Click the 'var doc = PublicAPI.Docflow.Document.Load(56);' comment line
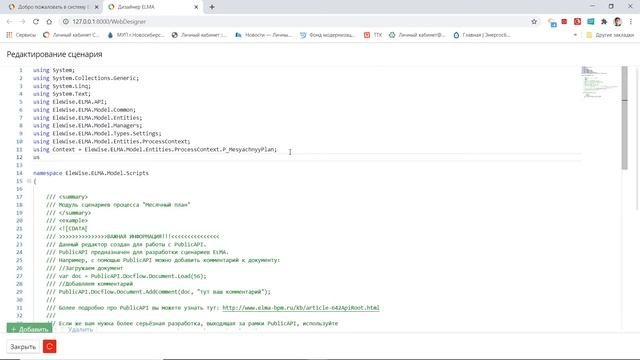 126,276
